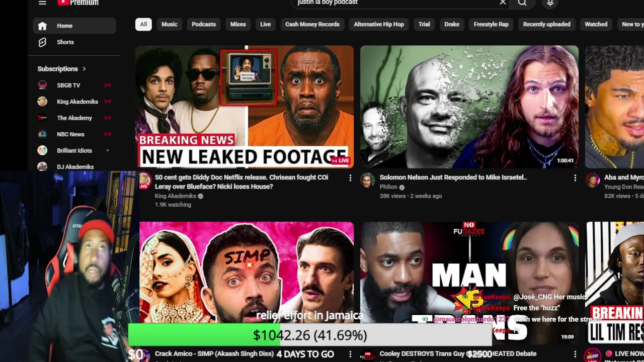Select the Freestyle Rap chip
The height and width of the screenshot is (362, 644).
(x=491, y=24)
